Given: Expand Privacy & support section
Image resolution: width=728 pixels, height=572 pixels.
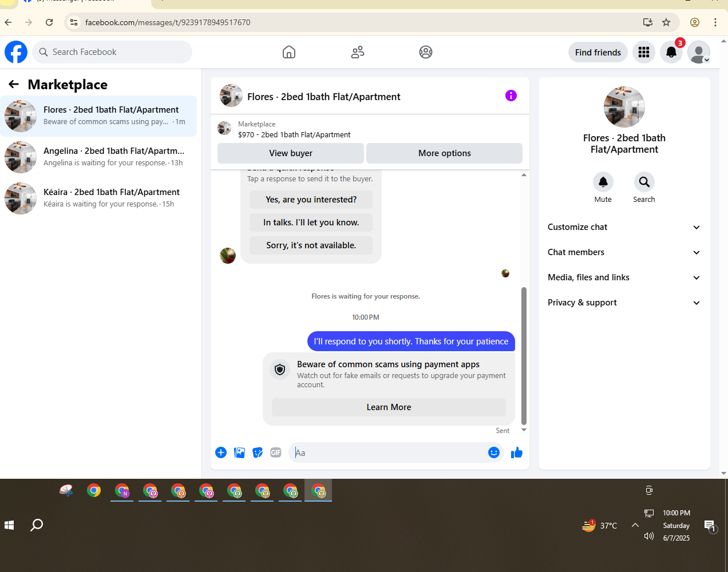Looking at the screenshot, I should coord(624,303).
